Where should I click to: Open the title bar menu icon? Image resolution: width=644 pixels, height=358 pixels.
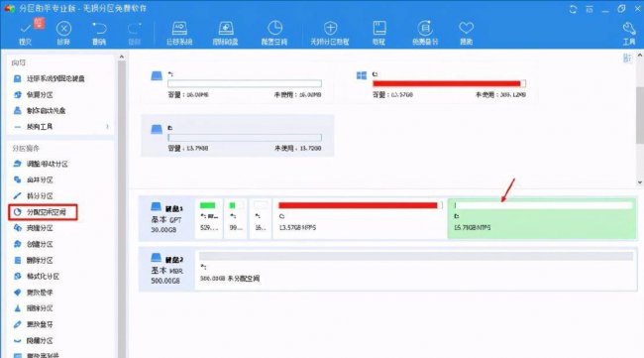590,9
